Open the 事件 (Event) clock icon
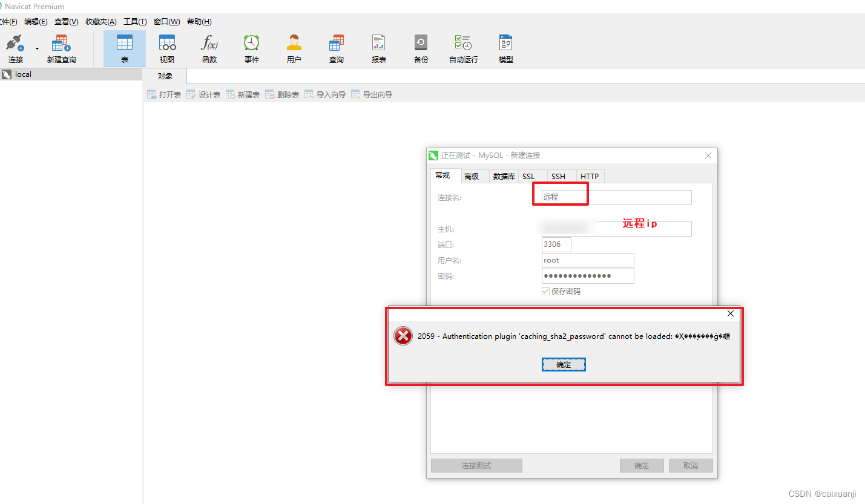Image resolution: width=865 pixels, height=504 pixels. coord(252,44)
